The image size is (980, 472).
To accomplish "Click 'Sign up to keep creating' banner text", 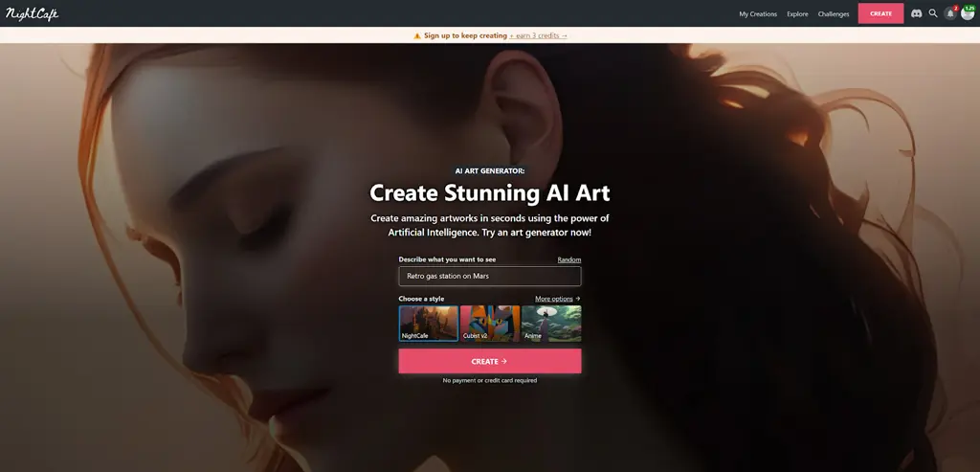I will pyautogui.click(x=465, y=35).
